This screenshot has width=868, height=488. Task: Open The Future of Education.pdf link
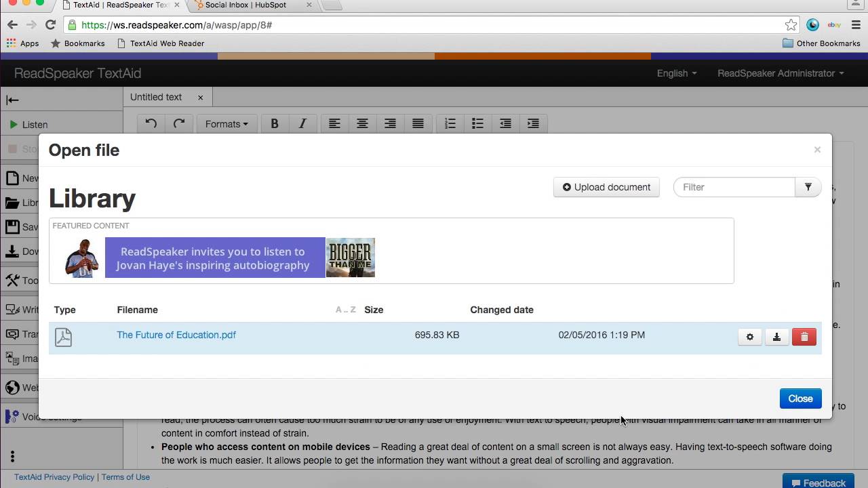tap(176, 335)
